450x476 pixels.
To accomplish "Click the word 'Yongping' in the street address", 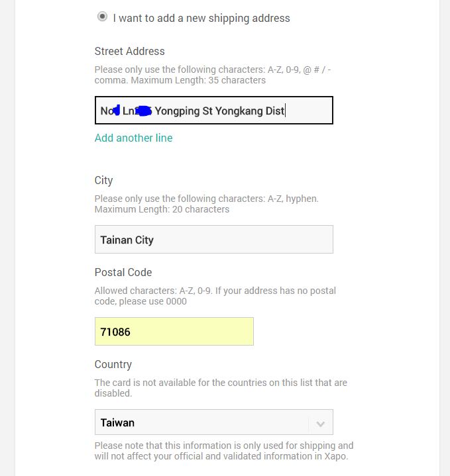I will pyautogui.click(x=177, y=111).
